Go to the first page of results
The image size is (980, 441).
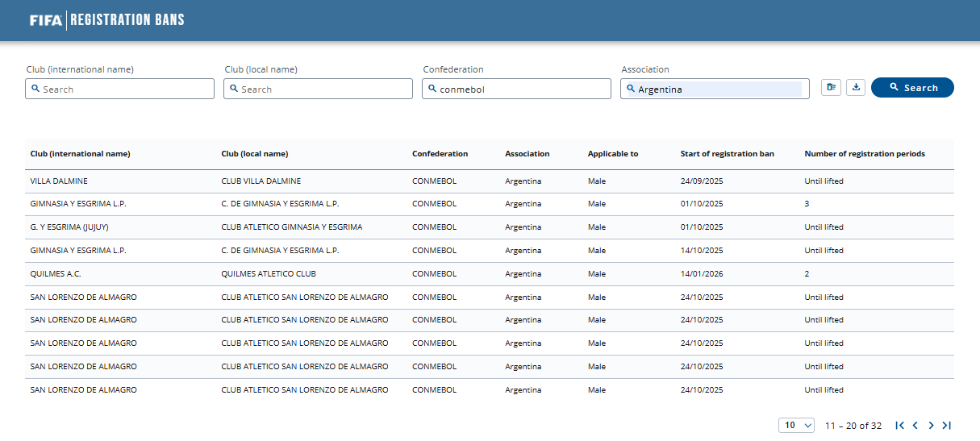coord(899,426)
